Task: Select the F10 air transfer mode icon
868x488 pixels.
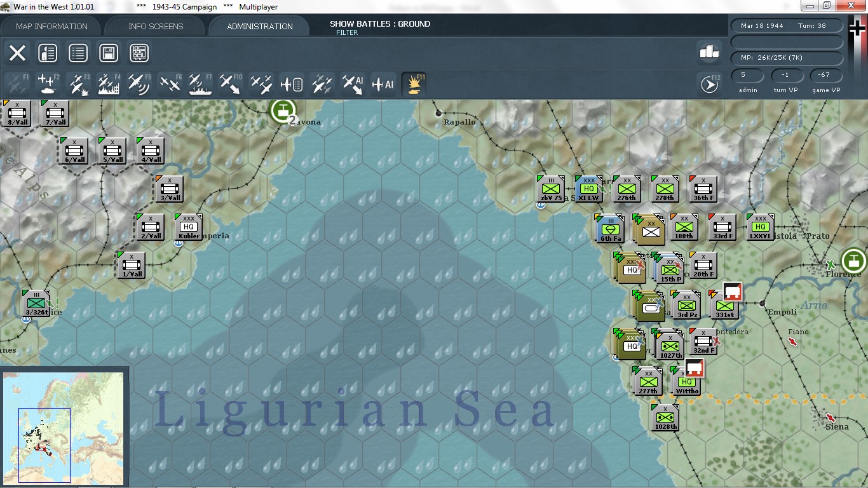Action: click(x=231, y=84)
